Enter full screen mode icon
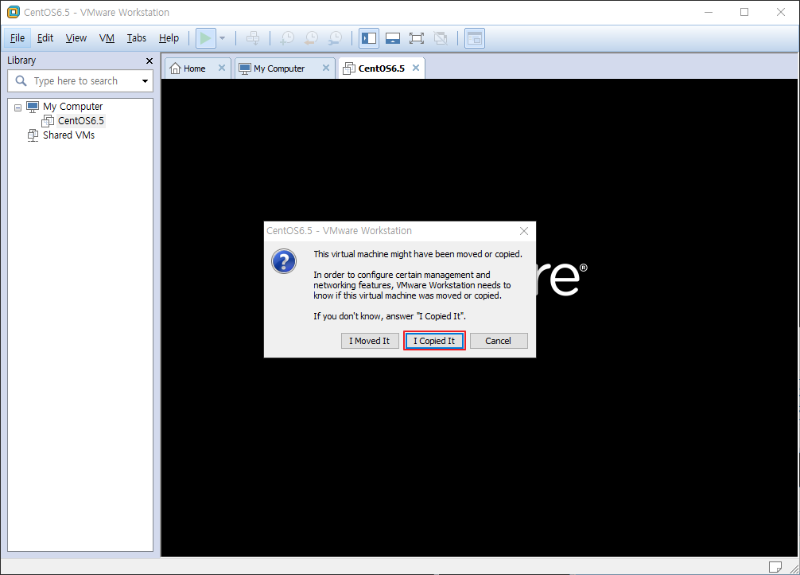Screen dimensions: 800x575 (417, 38)
